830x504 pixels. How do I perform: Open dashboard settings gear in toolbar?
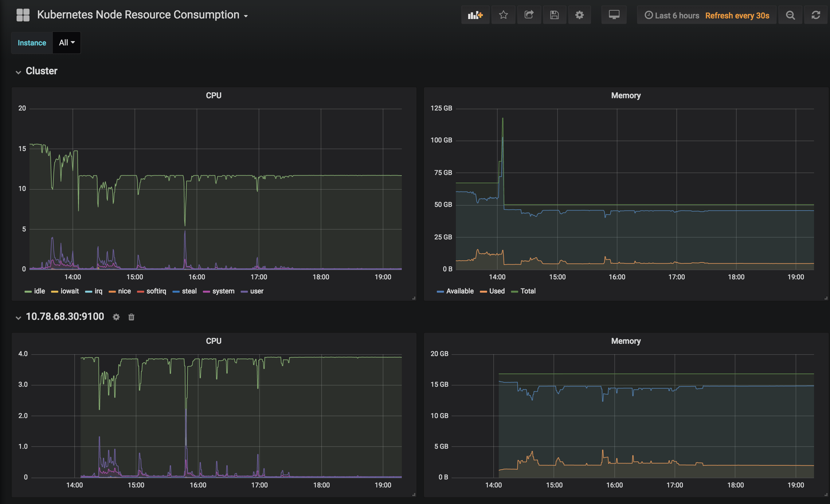coord(579,15)
